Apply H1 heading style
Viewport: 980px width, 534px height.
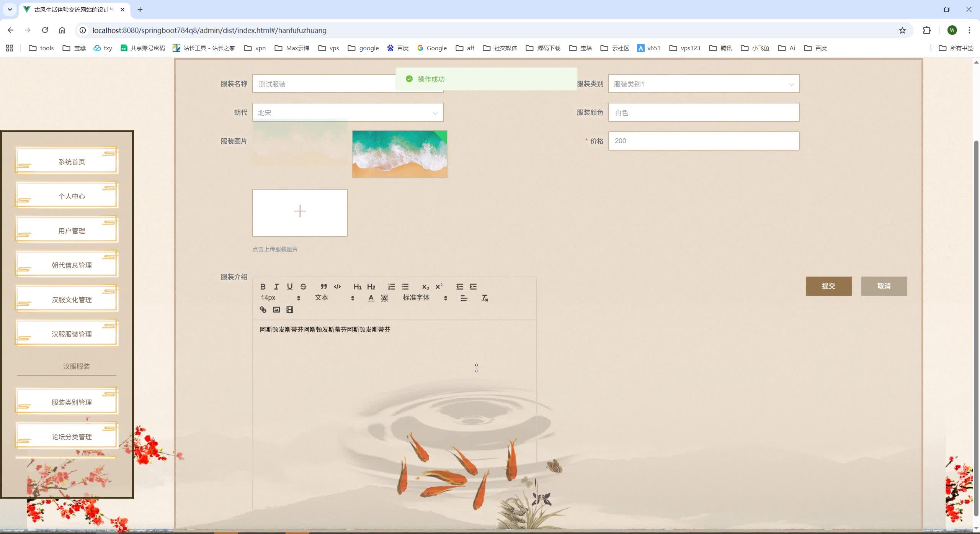pyautogui.click(x=357, y=287)
